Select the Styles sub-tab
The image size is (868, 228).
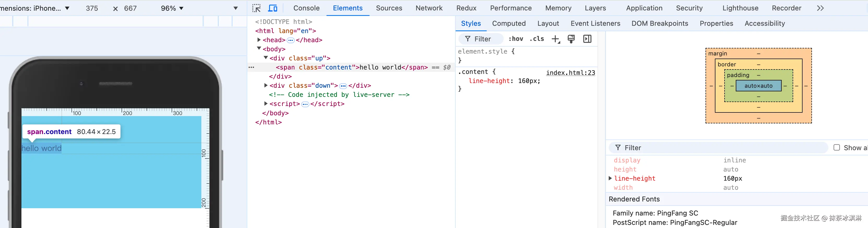[471, 23]
